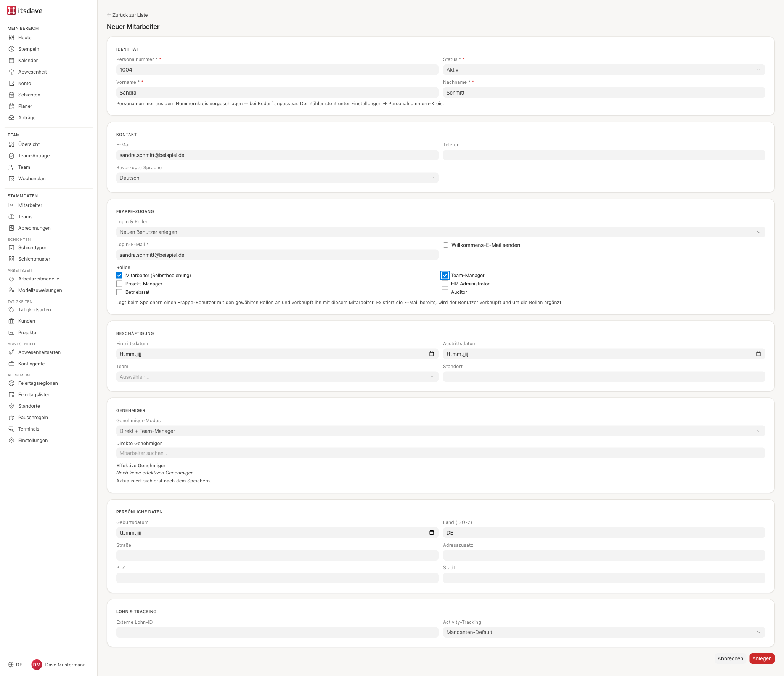Open the Status dropdown showing Aktiv

pyautogui.click(x=604, y=70)
